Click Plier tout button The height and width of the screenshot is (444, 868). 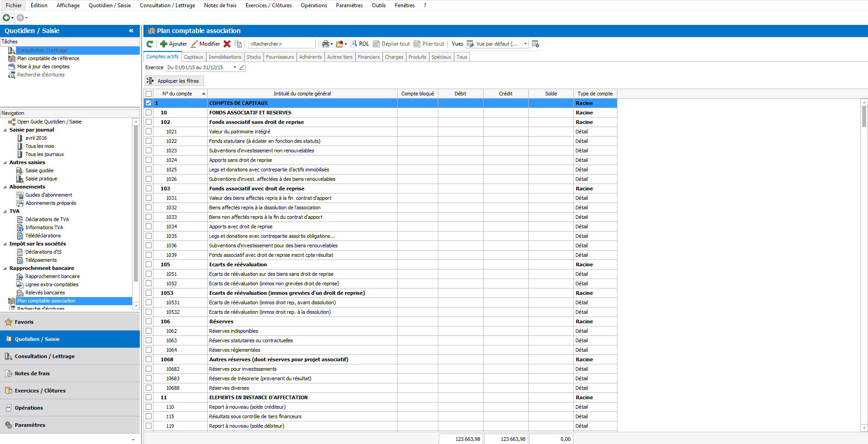point(429,44)
